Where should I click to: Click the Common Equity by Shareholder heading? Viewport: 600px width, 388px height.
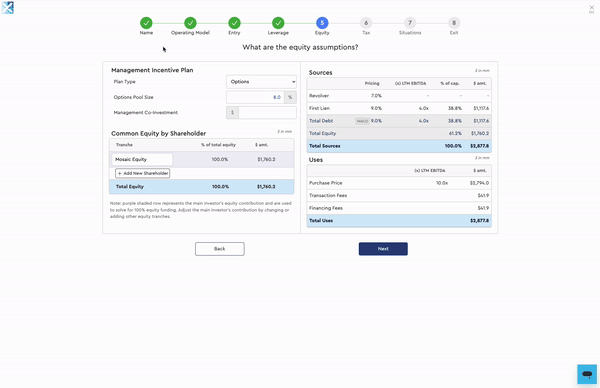tap(158, 133)
